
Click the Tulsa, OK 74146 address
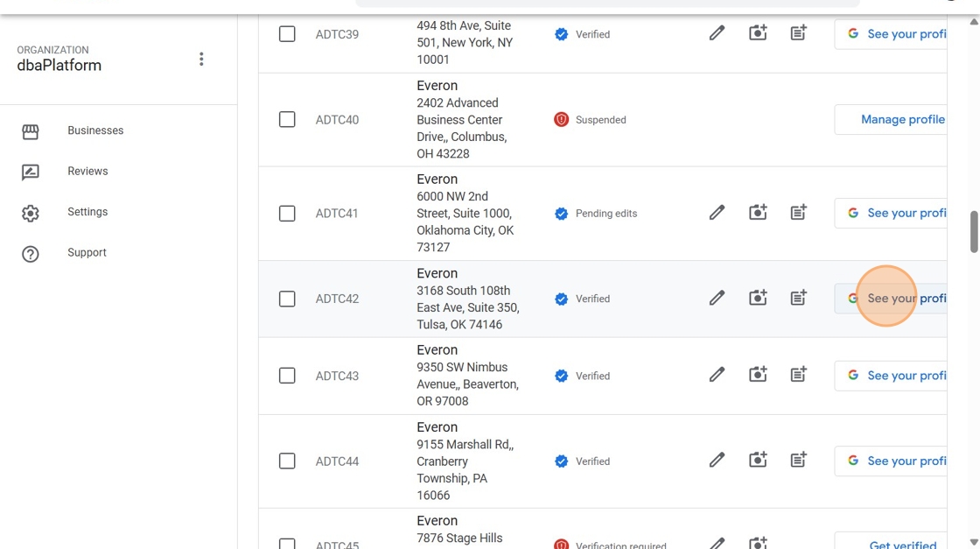(x=468, y=307)
